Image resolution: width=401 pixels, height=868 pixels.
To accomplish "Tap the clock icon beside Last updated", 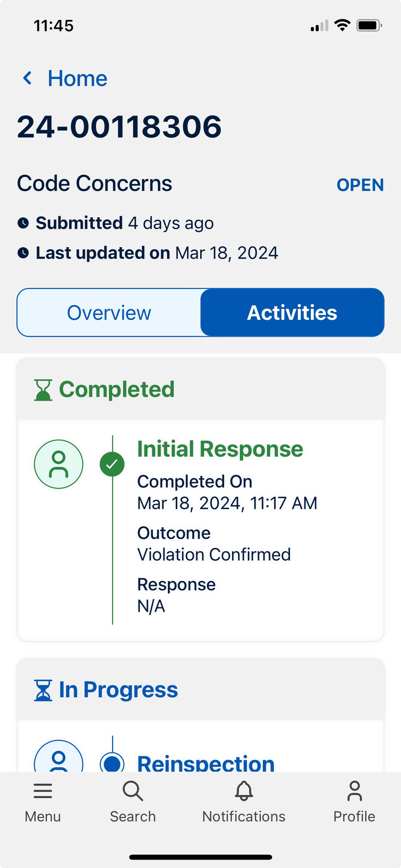I will point(23,253).
